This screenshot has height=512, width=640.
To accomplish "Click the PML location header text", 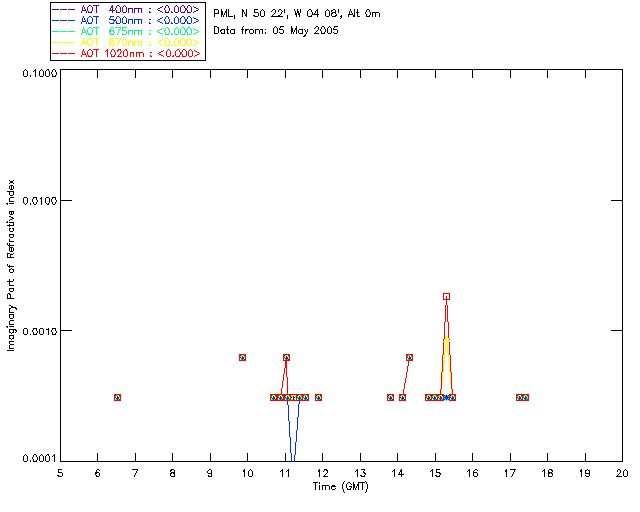I will (x=297, y=14).
